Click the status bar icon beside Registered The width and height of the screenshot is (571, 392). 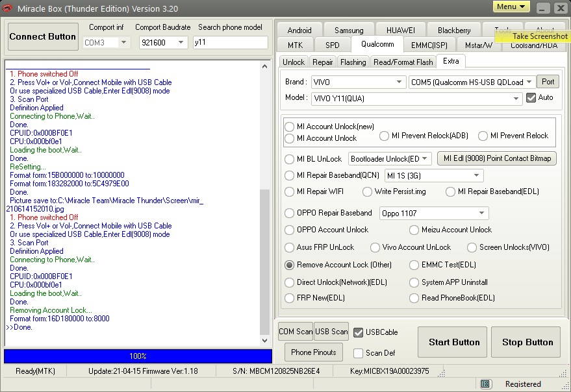485,384
